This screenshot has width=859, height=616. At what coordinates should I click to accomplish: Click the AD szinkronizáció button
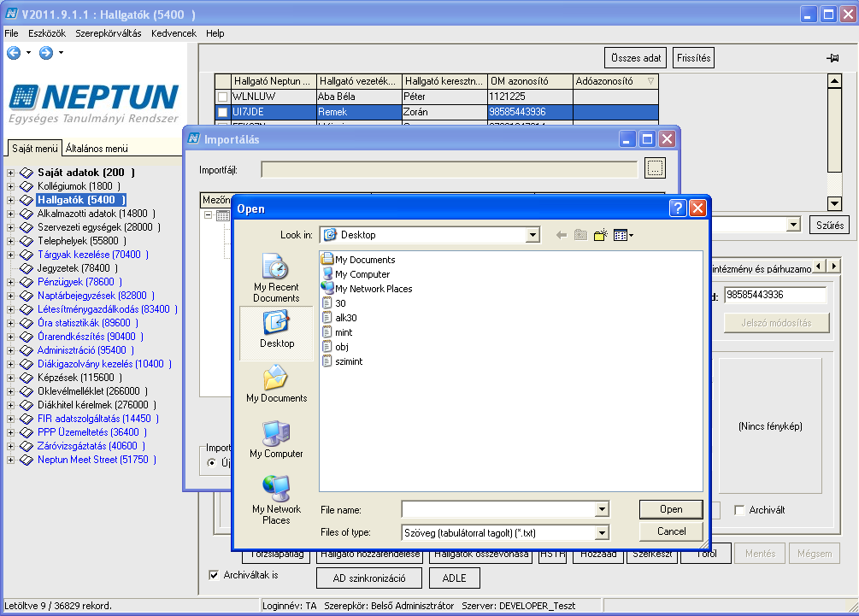(x=369, y=578)
